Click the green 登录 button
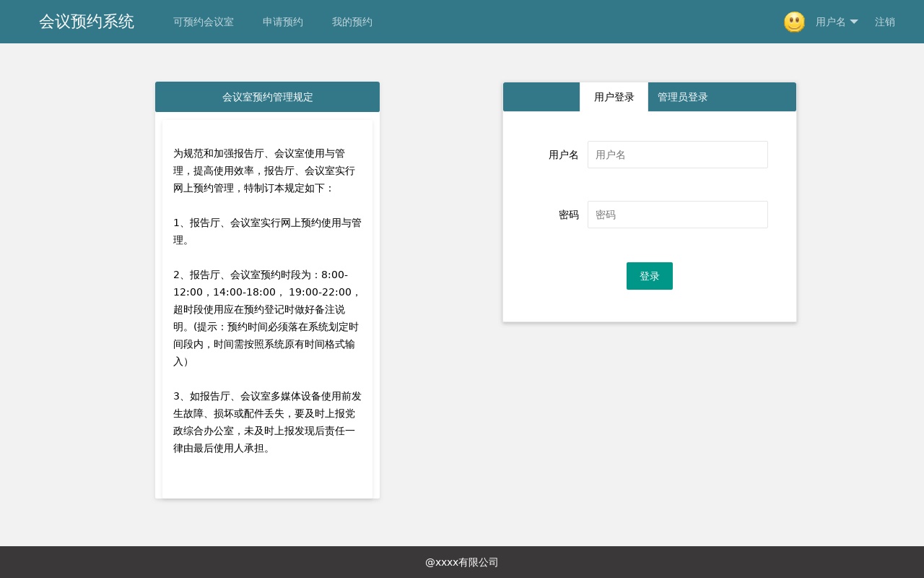Screen dimensions: 924x578 tap(650, 276)
